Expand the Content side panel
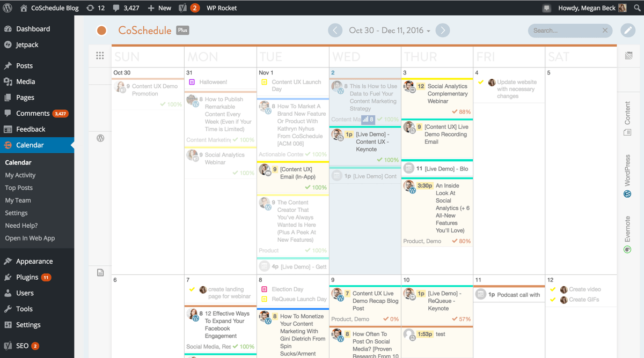The width and height of the screenshot is (644, 358). 627,118
